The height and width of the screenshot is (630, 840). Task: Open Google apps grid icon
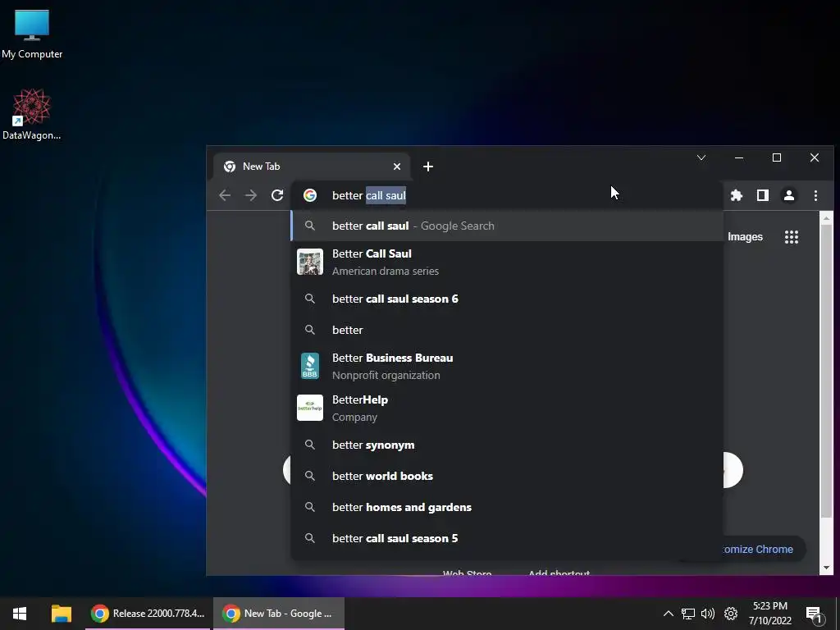click(x=792, y=237)
